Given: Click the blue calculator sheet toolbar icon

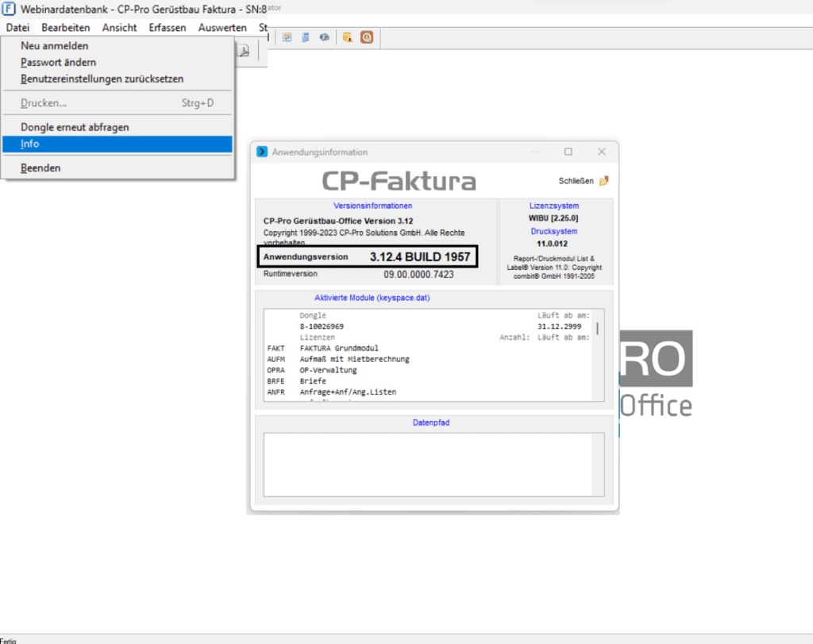Looking at the screenshot, I should [306, 37].
